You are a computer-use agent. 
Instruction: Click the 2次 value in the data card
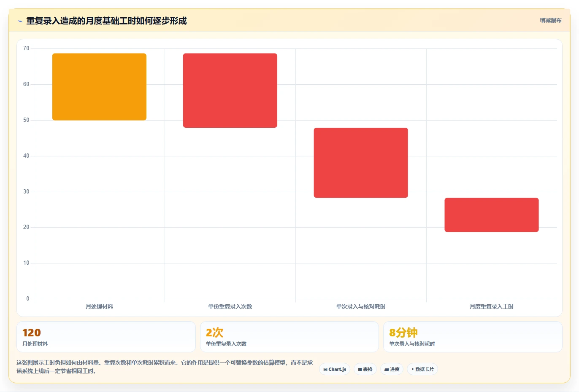tap(214, 333)
